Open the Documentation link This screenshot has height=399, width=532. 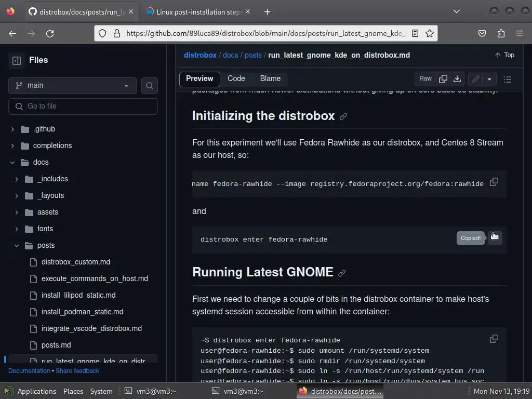29,371
